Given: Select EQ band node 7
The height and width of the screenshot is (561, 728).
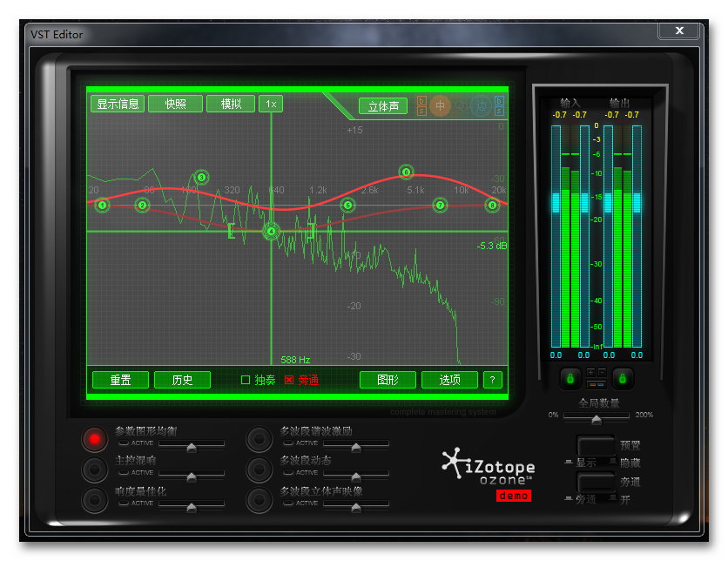Looking at the screenshot, I should point(440,205).
